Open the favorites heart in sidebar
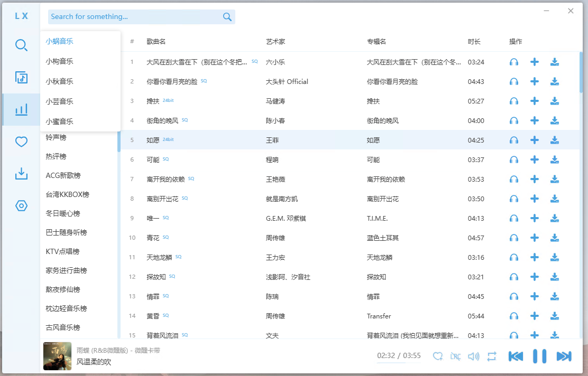Image resolution: width=588 pixels, height=376 pixels. coord(21,142)
